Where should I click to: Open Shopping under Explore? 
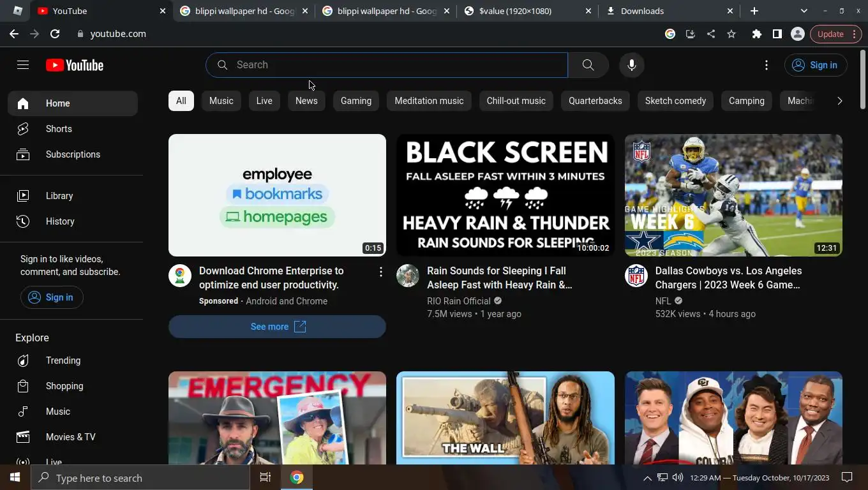click(73, 386)
